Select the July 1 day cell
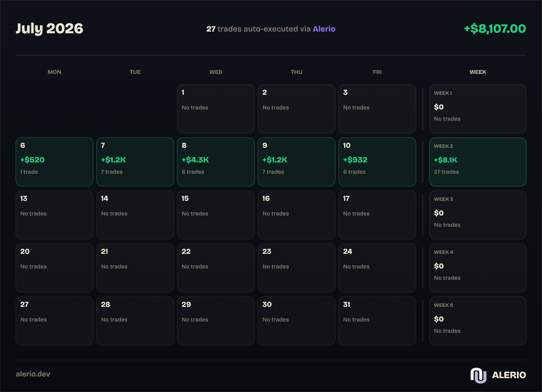 (216, 109)
